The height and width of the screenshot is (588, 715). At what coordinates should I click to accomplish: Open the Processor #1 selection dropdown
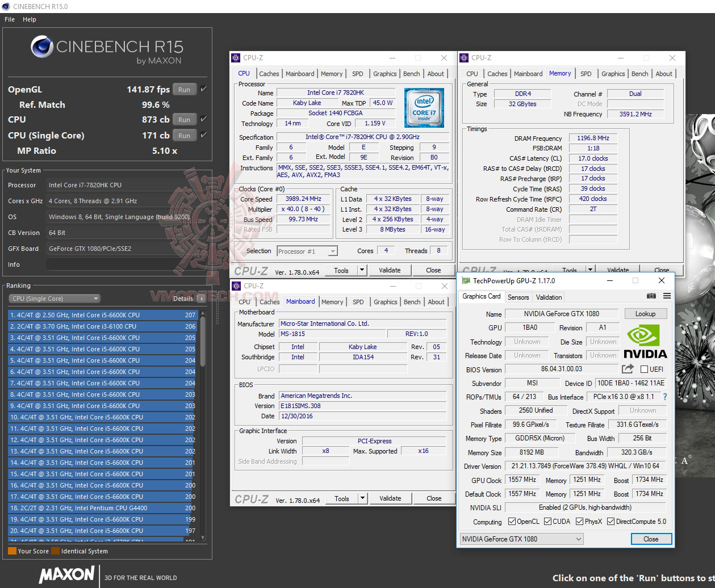pyautogui.click(x=307, y=251)
